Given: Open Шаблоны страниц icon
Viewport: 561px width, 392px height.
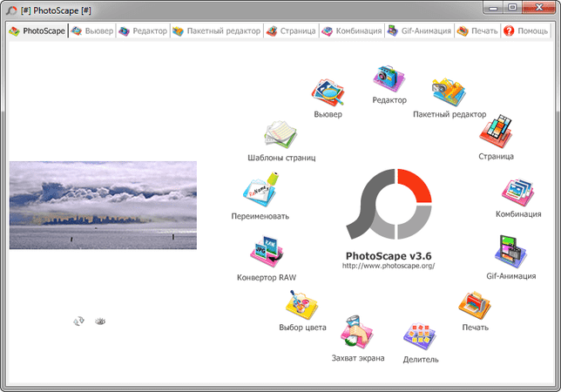Looking at the screenshot, I should point(280,135).
